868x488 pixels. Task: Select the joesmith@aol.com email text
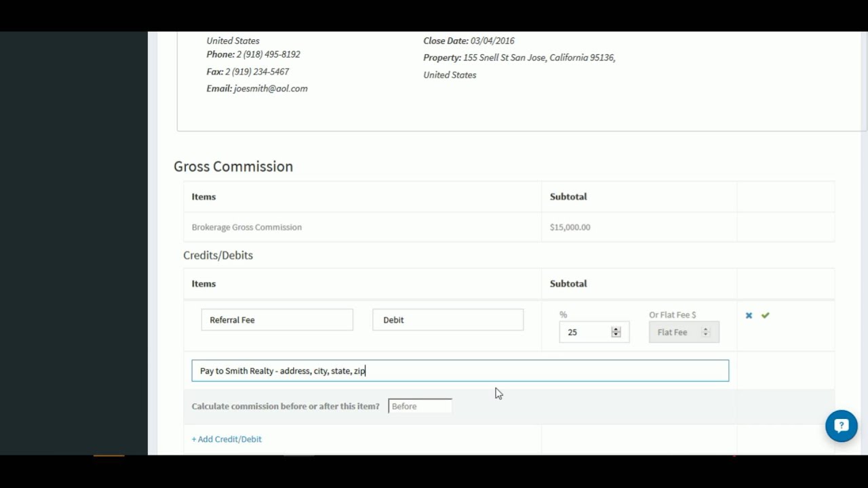point(271,89)
